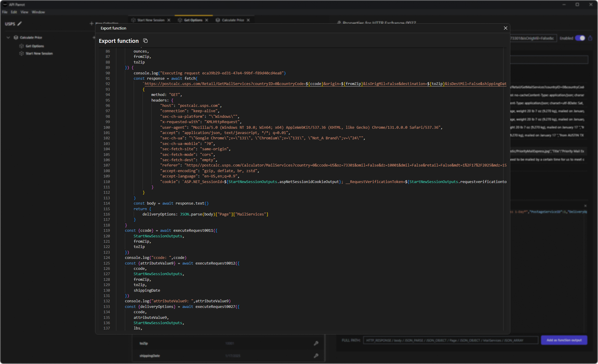Close the Calculate Price tab

(248, 20)
